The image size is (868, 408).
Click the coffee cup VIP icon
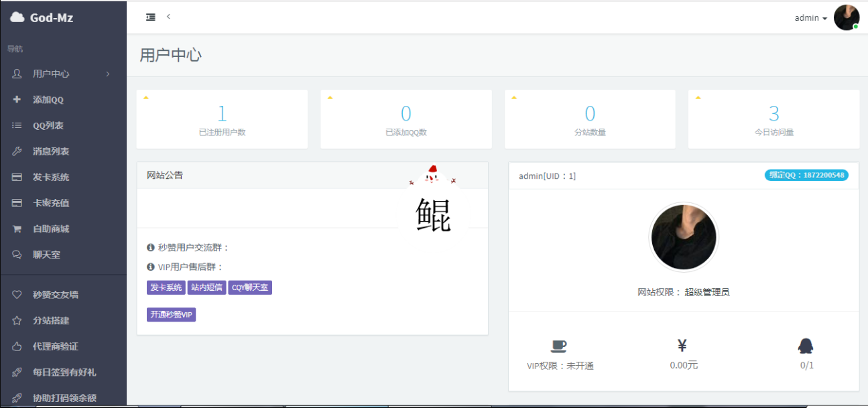558,346
